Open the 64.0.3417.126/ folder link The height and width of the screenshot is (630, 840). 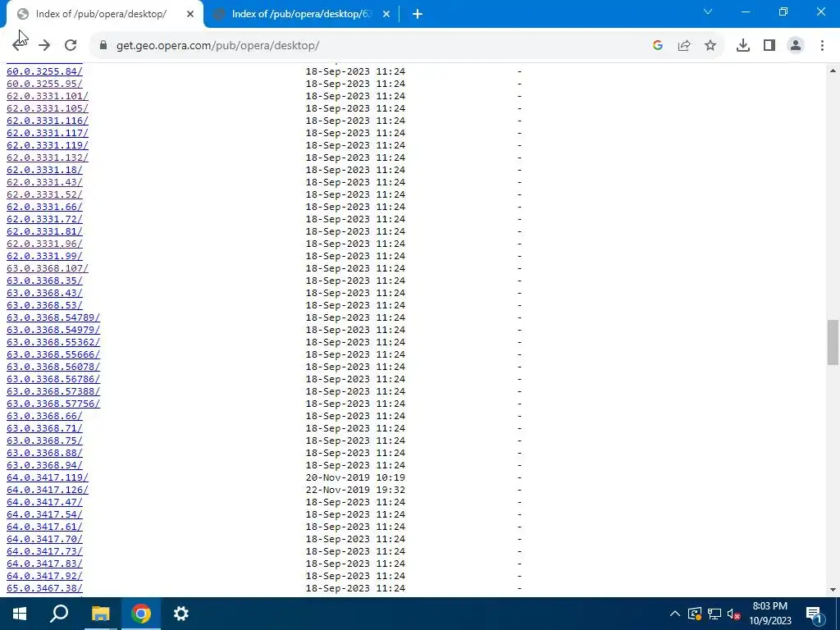coord(47,491)
